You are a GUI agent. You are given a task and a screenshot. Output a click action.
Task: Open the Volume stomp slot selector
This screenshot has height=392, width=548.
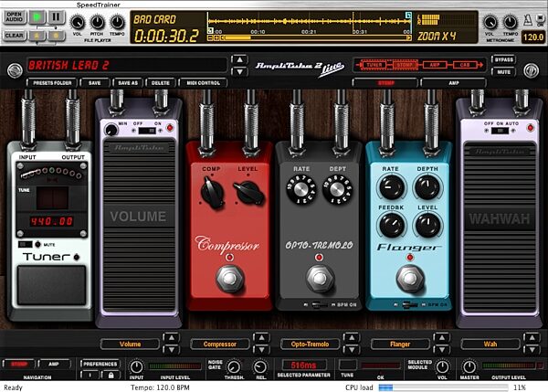coord(130,344)
